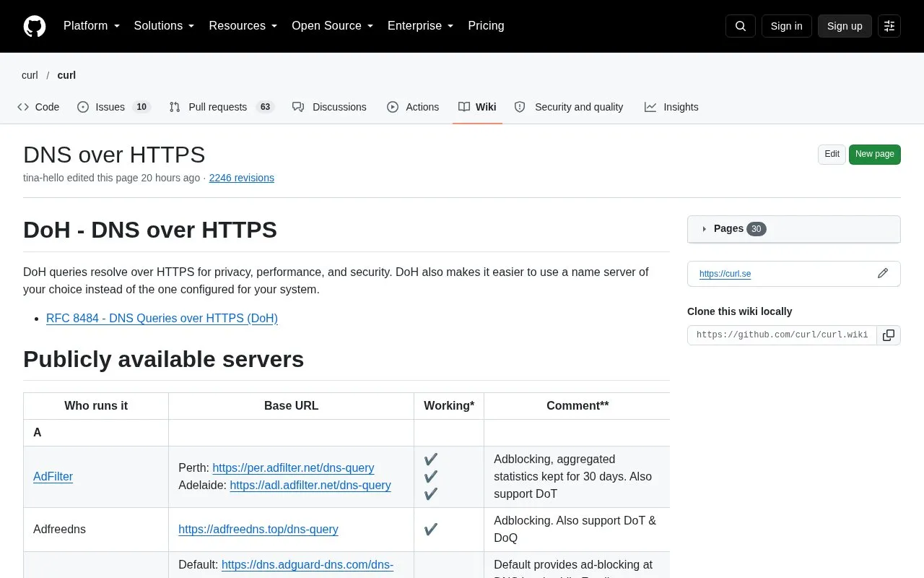Image resolution: width=924 pixels, height=578 pixels.
Task: Click the Sign up button
Action: 845,26
